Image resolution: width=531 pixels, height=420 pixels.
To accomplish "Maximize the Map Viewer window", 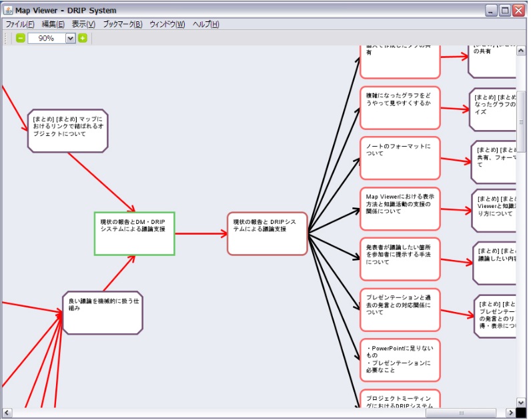I will point(504,11).
